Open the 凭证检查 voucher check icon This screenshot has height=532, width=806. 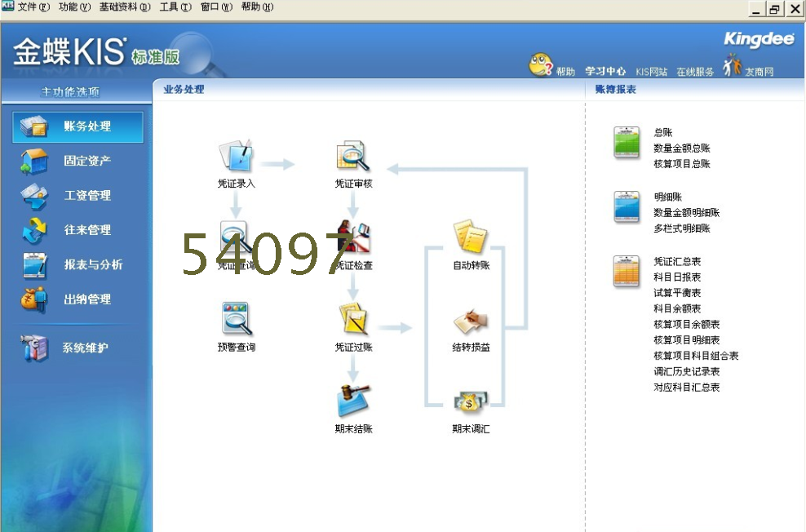click(x=353, y=237)
